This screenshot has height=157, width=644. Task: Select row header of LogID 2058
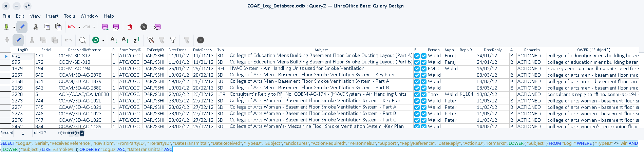pos(5,82)
